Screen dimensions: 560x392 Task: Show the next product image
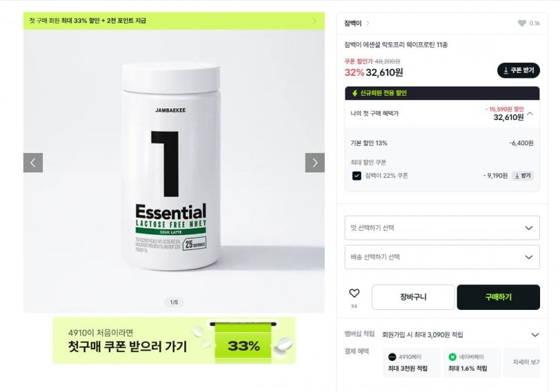pyautogui.click(x=315, y=163)
